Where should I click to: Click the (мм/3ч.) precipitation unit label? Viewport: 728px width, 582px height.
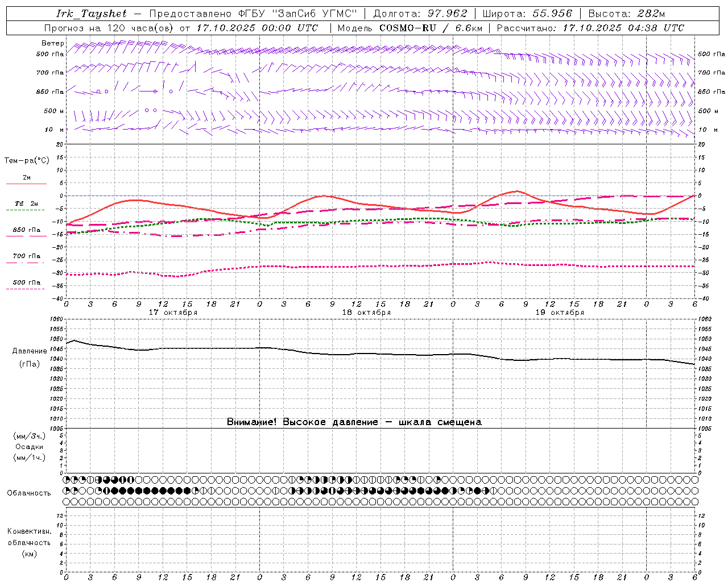pos(30,436)
